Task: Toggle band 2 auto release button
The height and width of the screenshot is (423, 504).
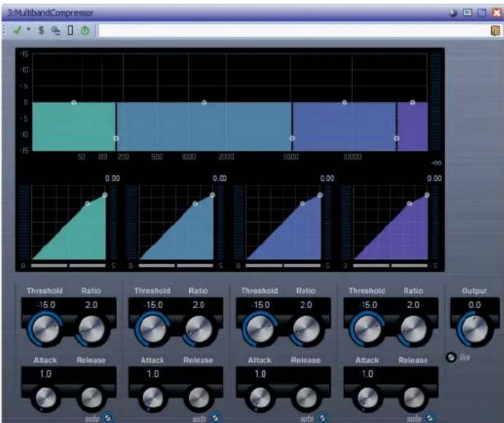Action: click(x=215, y=418)
